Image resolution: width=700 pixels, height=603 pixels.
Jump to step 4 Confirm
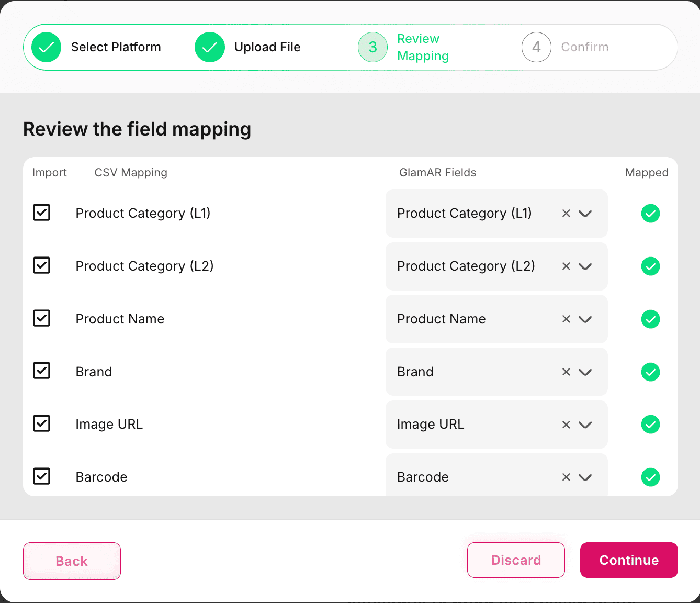(536, 47)
